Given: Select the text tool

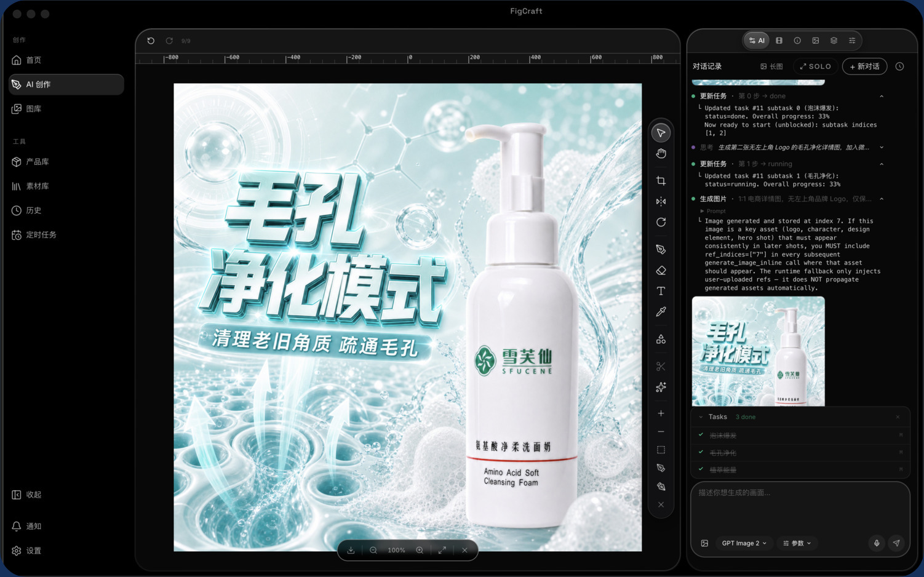Looking at the screenshot, I should pyautogui.click(x=661, y=291).
